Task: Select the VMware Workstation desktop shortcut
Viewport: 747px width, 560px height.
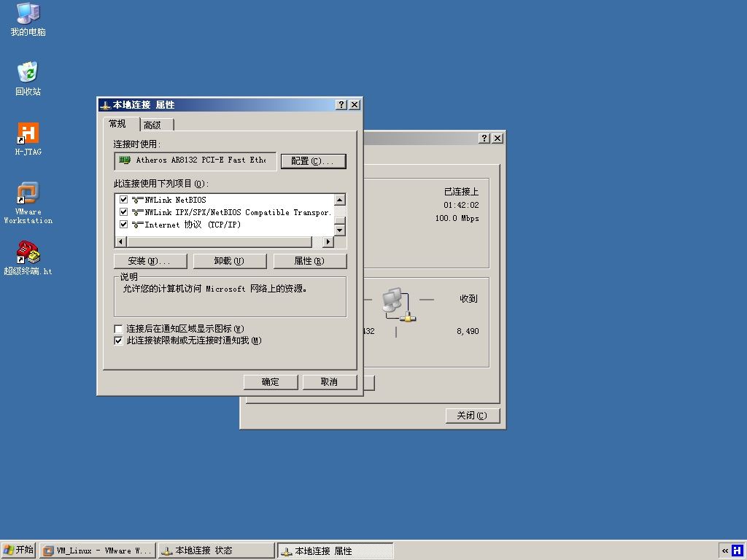Action: [28, 203]
